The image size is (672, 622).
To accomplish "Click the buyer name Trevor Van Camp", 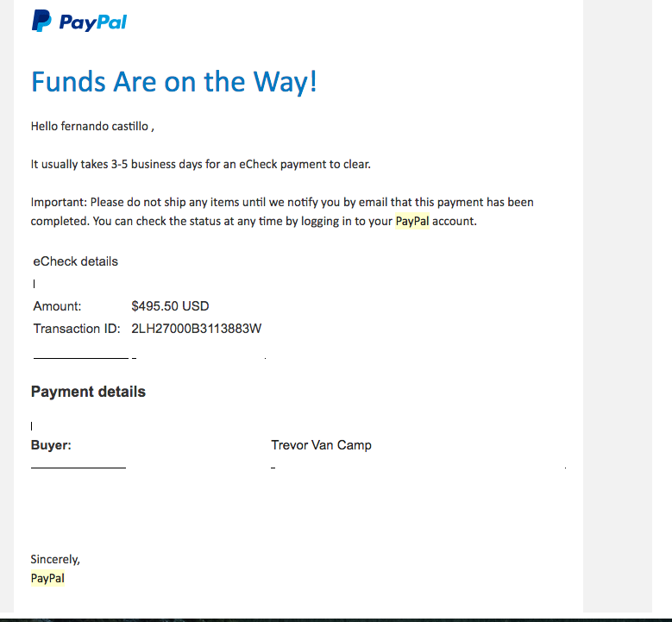I will 321,445.
